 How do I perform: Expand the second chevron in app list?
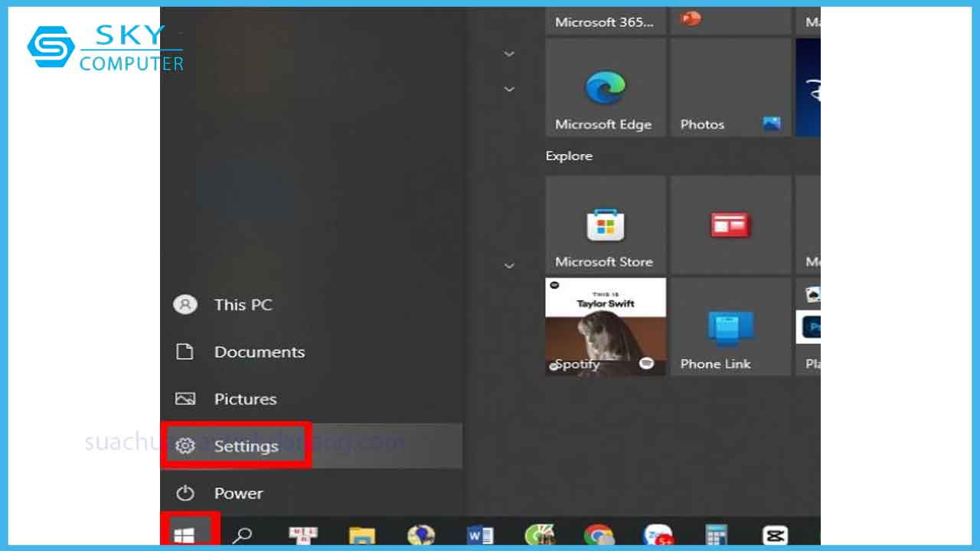pyautogui.click(x=509, y=90)
